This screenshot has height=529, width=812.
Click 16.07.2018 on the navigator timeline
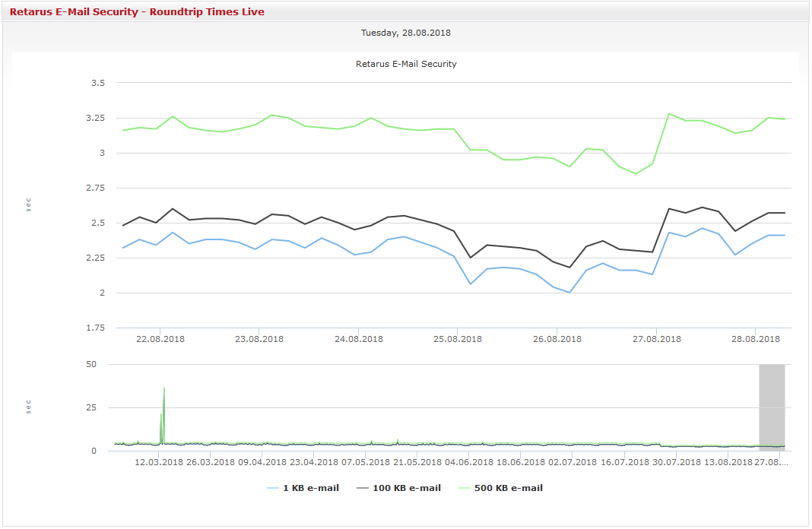tap(624, 461)
